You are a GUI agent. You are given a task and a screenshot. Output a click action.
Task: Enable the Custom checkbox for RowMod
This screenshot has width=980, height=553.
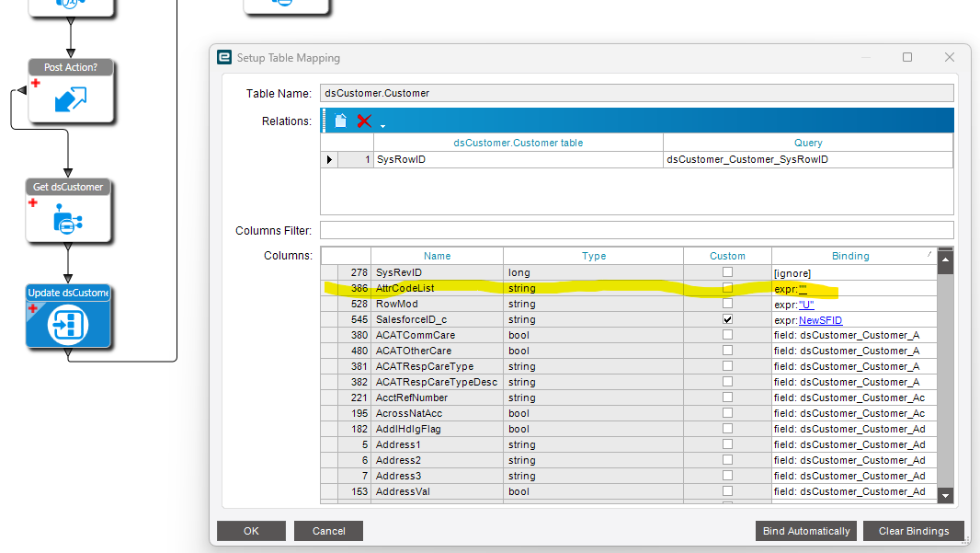click(727, 304)
